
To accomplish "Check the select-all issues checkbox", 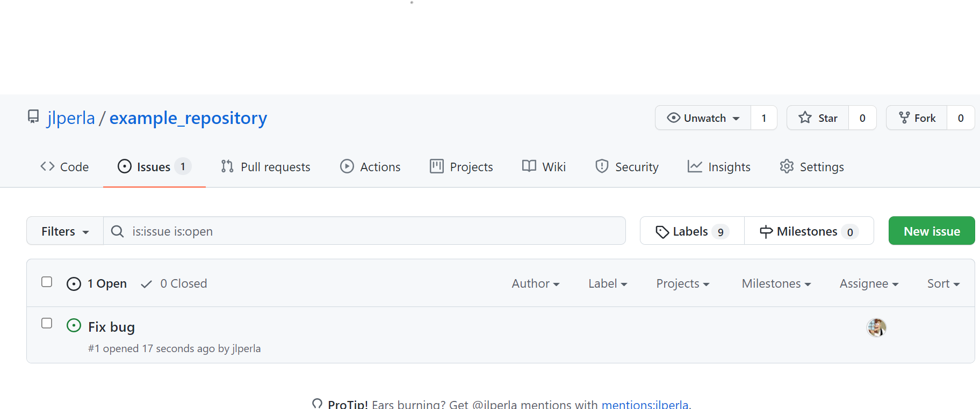I will coord(47,282).
